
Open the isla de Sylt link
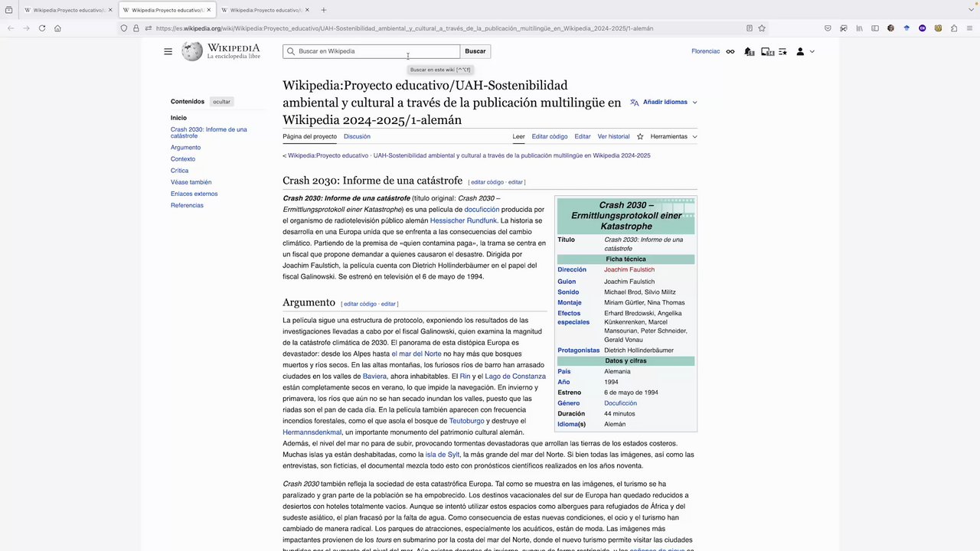[443, 455]
